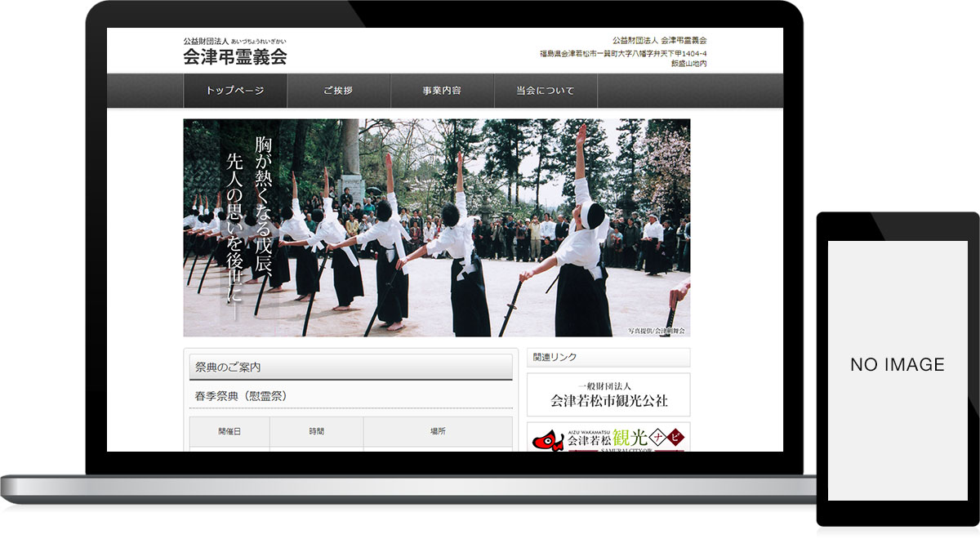Click the 飯盛山地内 address line
Screen dimensions: 980x539
[x=688, y=64]
